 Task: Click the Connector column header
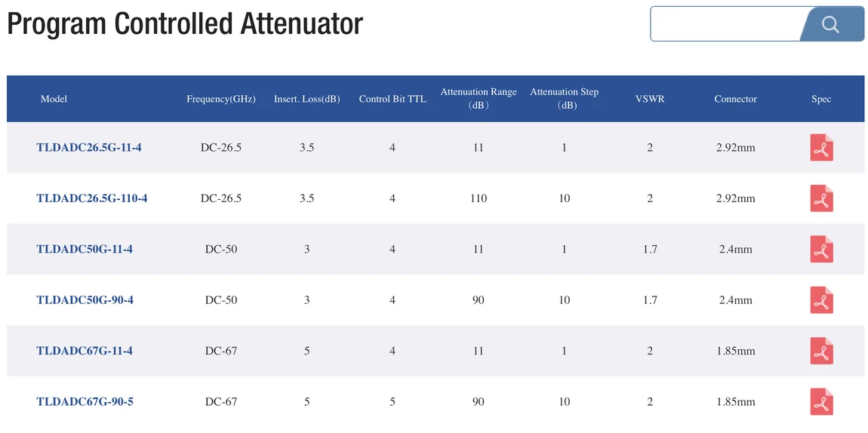735,99
